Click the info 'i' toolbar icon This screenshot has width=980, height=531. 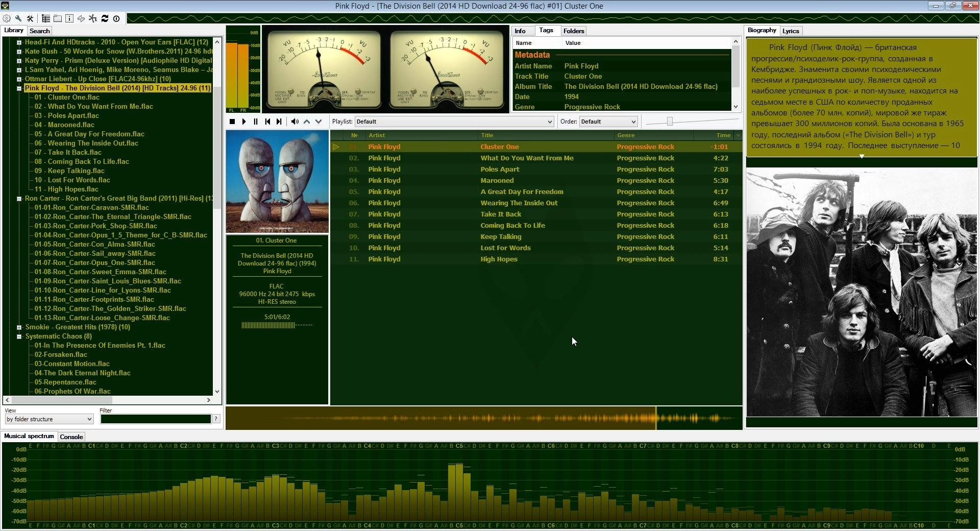coord(69,18)
